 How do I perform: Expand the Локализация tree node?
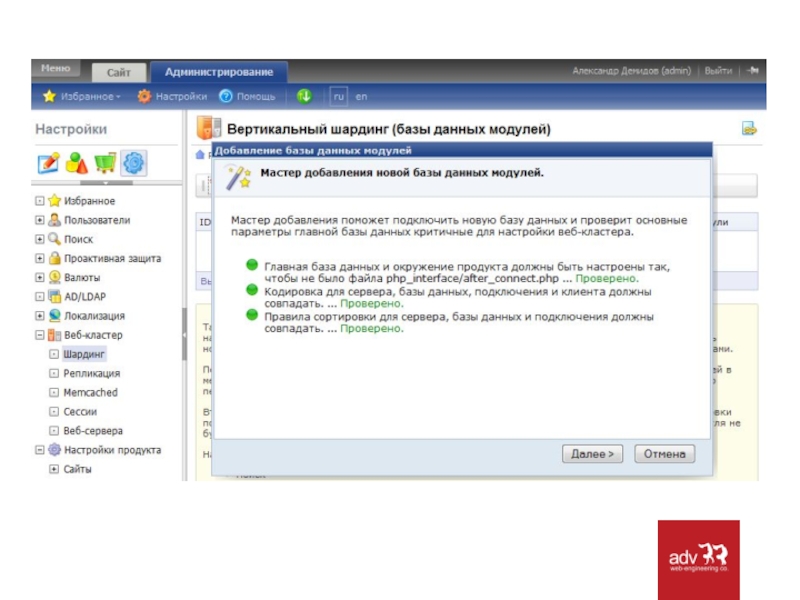tap(40, 315)
